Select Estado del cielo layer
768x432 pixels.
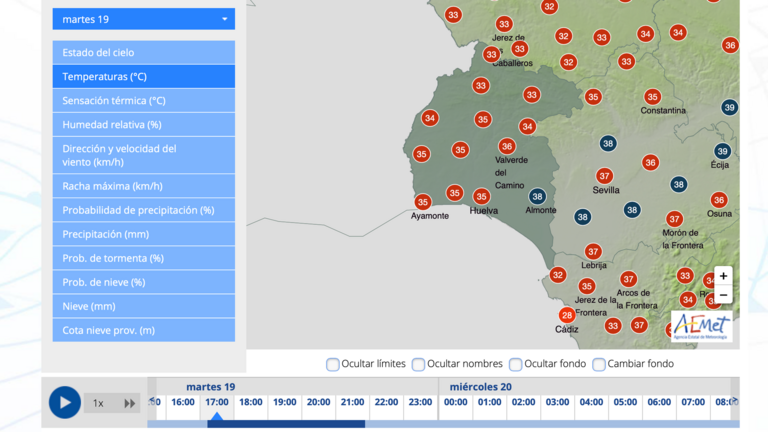click(144, 52)
